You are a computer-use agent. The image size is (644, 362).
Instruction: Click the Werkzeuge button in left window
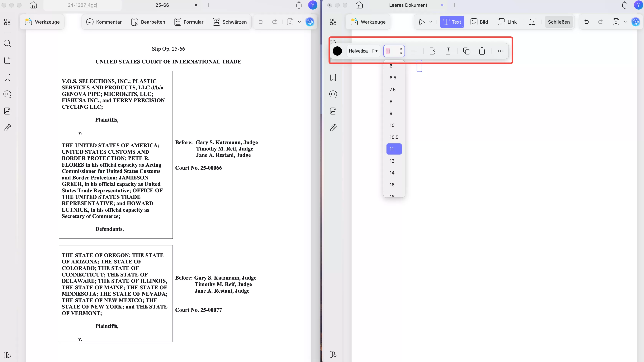[x=42, y=22]
